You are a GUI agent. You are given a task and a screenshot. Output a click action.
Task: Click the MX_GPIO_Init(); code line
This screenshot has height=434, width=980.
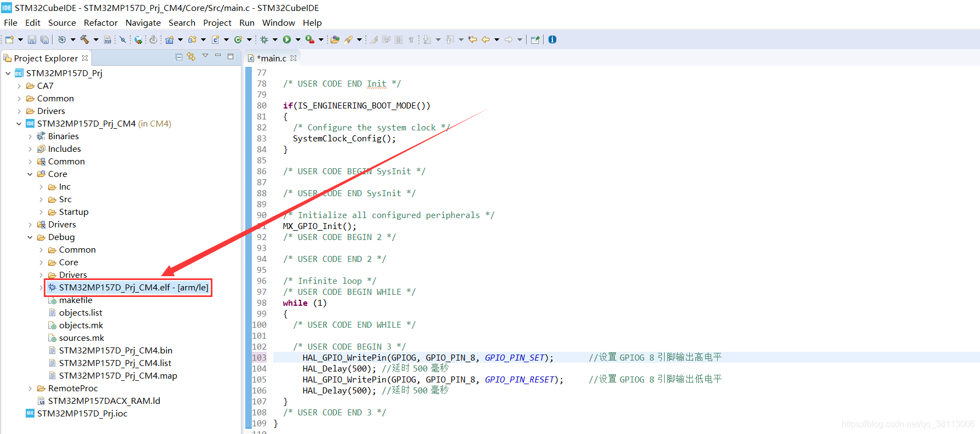pos(320,226)
